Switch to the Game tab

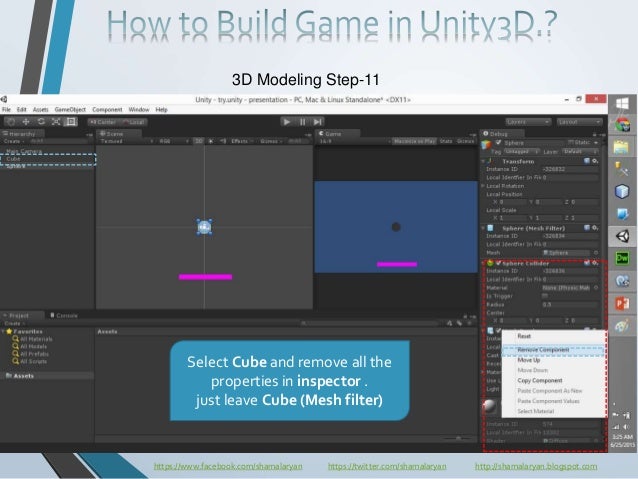point(337,133)
